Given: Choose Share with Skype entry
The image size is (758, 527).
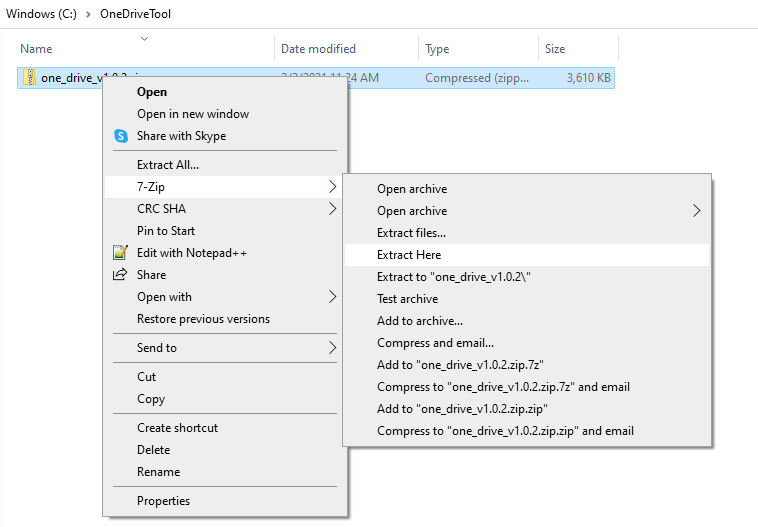Looking at the screenshot, I should pos(225,136).
